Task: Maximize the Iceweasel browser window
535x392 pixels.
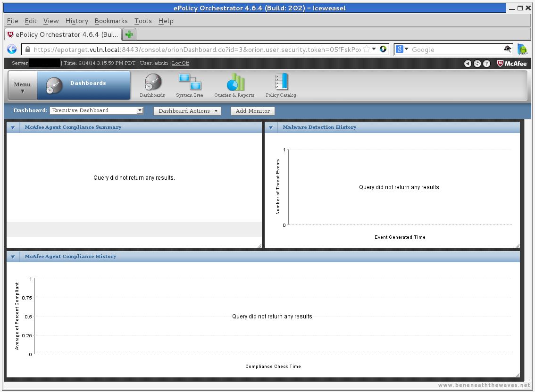Action: 520,8
